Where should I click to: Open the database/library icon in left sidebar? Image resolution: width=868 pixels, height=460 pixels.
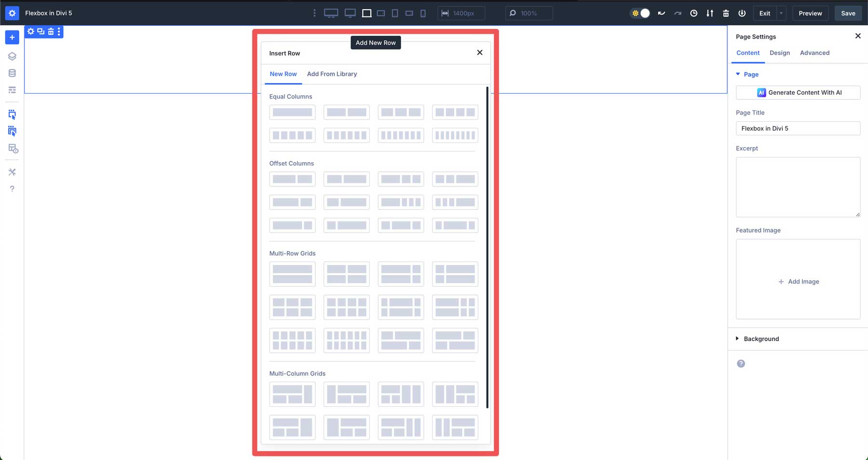coord(12,73)
